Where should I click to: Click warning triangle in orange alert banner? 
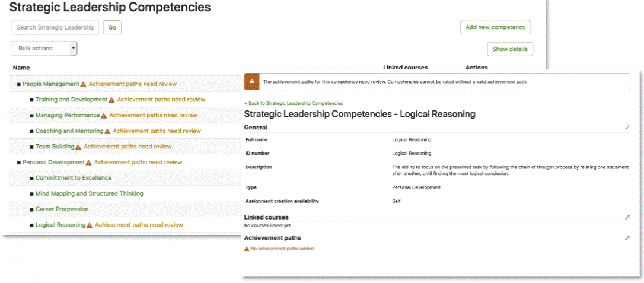252,81
